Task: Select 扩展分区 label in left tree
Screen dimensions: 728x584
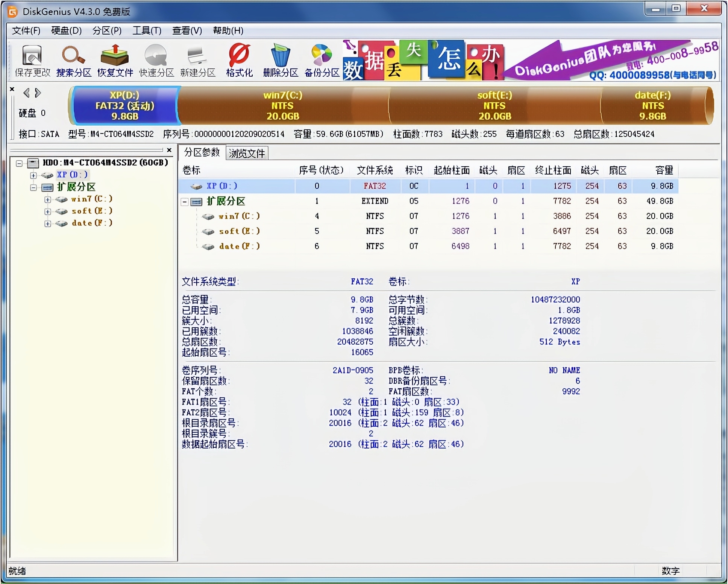Action: click(x=76, y=187)
